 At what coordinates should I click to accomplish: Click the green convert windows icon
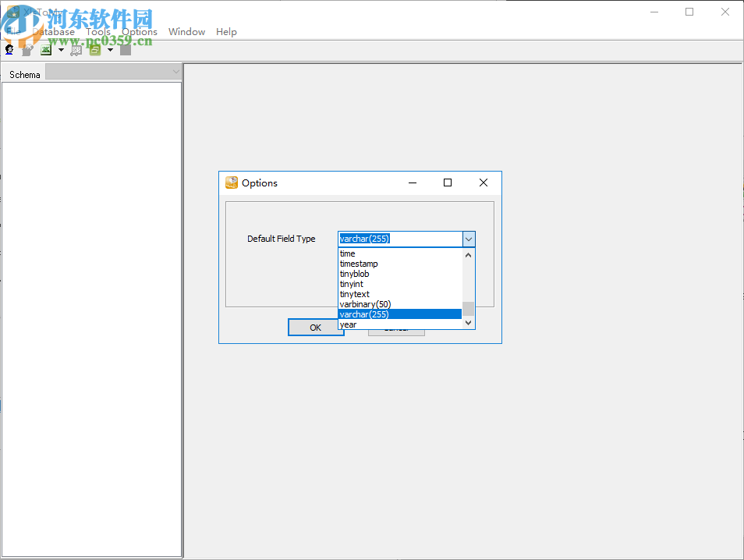(x=94, y=49)
